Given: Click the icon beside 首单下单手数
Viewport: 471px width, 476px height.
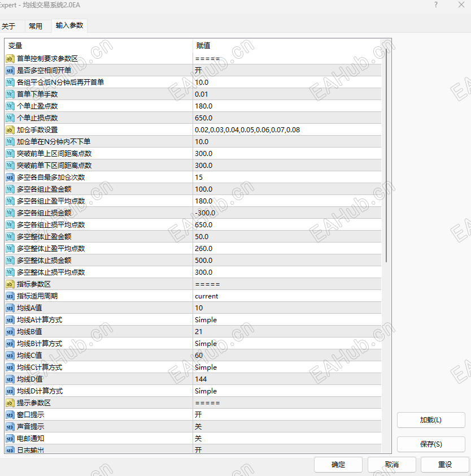Looking at the screenshot, I should [10, 94].
